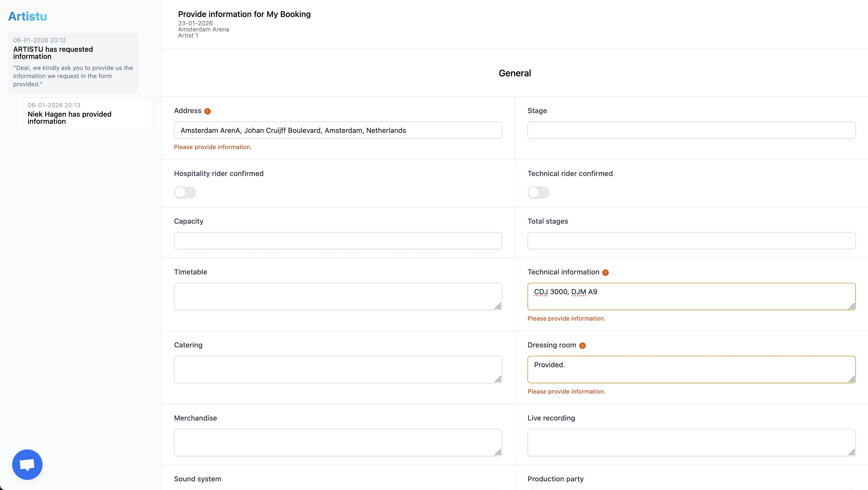Enable Technical rider confirmed toggle
The height and width of the screenshot is (490, 868).
538,192
